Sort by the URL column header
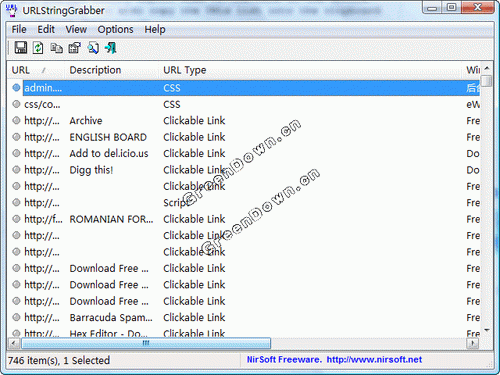The width and height of the screenshot is (500, 375). [35, 70]
